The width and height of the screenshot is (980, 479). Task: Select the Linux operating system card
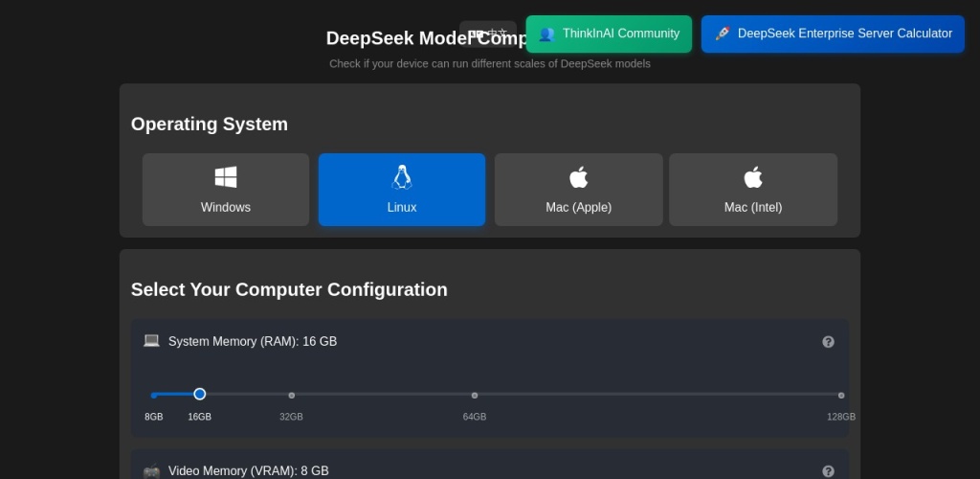pyautogui.click(x=402, y=190)
